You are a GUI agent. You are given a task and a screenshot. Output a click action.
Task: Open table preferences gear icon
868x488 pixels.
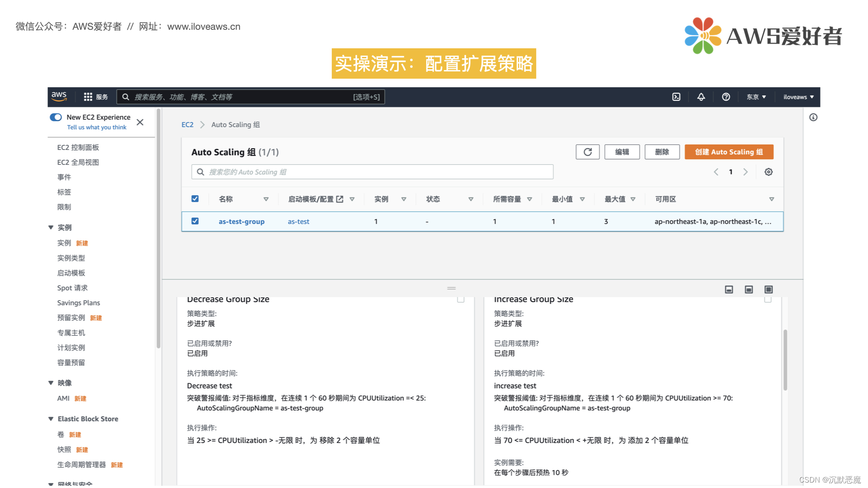point(769,172)
